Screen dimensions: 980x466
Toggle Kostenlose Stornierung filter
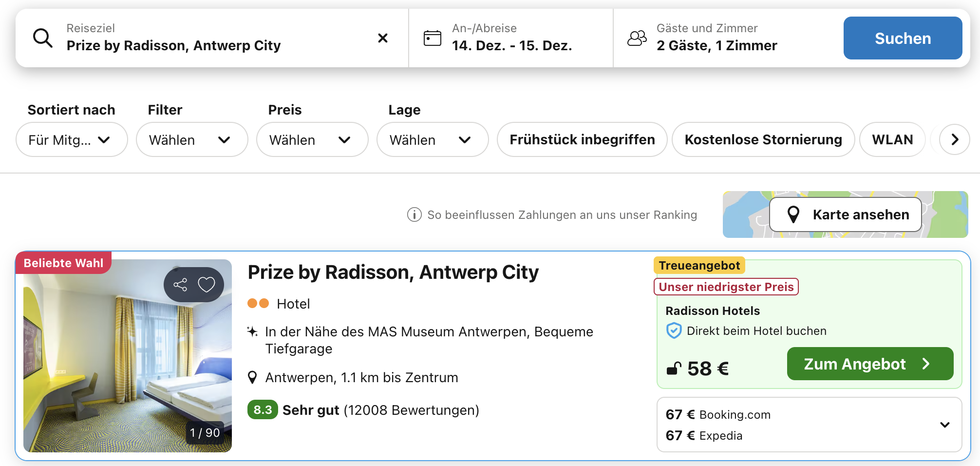pos(763,140)
